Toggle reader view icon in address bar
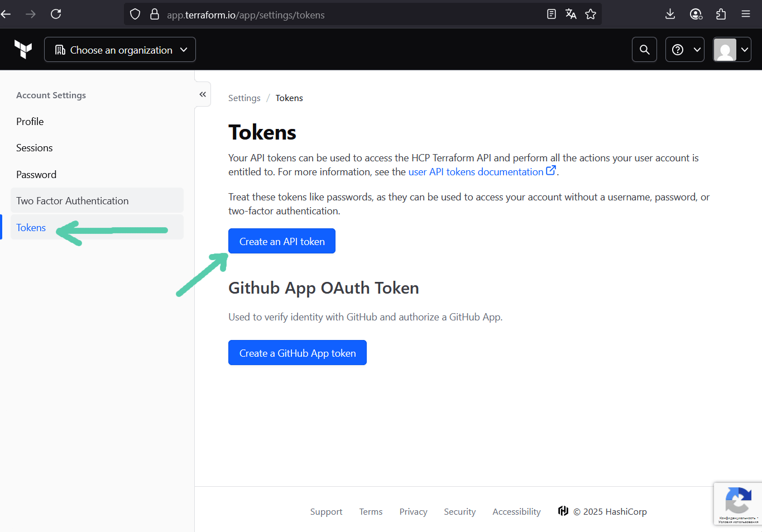Screen dimensions: 762x532 (552, 15)
